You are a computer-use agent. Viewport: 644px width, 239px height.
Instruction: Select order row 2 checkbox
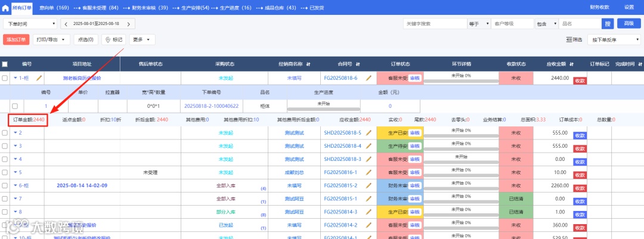coord(5,133)
